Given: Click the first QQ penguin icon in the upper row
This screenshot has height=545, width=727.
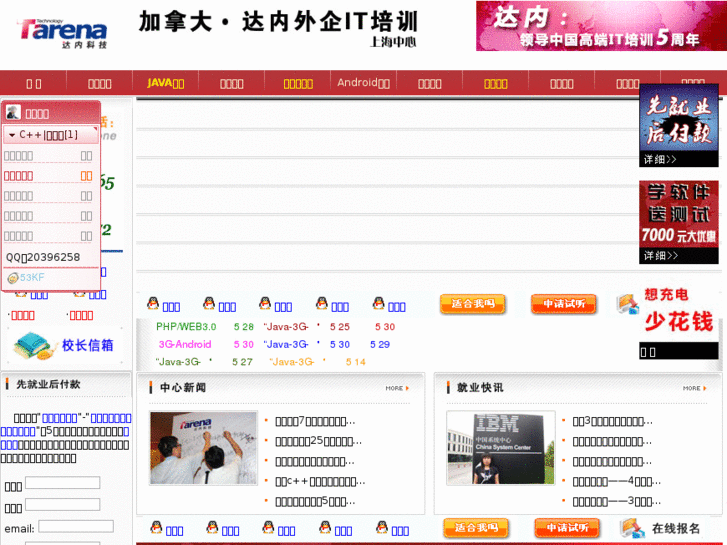Looking at the screenshot, I should 153,304.
